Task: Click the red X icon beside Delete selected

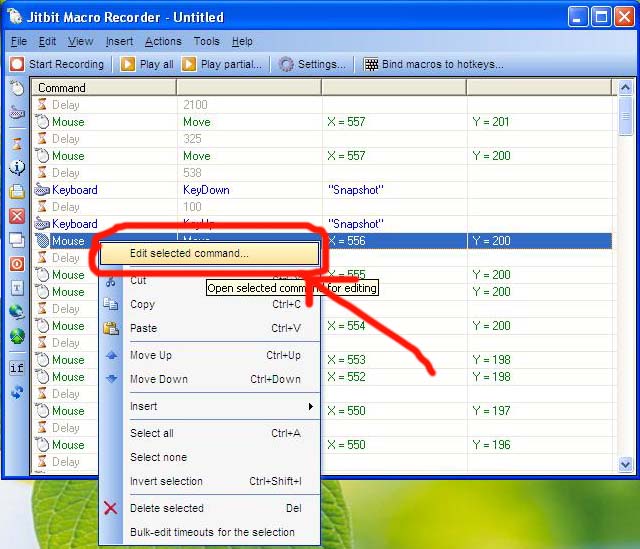Action: tap(111, 508)
